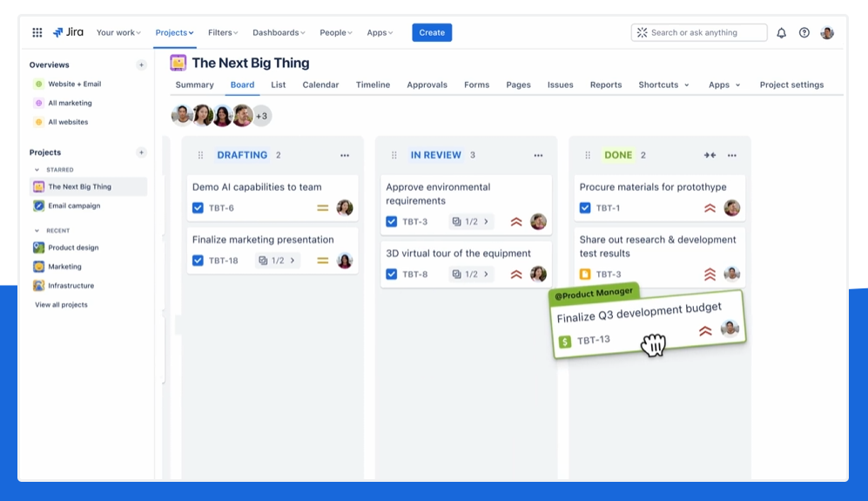Open the Your work dropdown
Viewport: 868px width, 501px height.
[118, 33]
